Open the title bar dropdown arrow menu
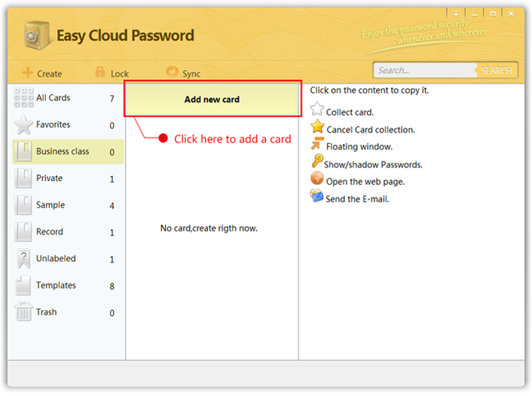Viewport: 532px width, 396px height. (456, 14)
